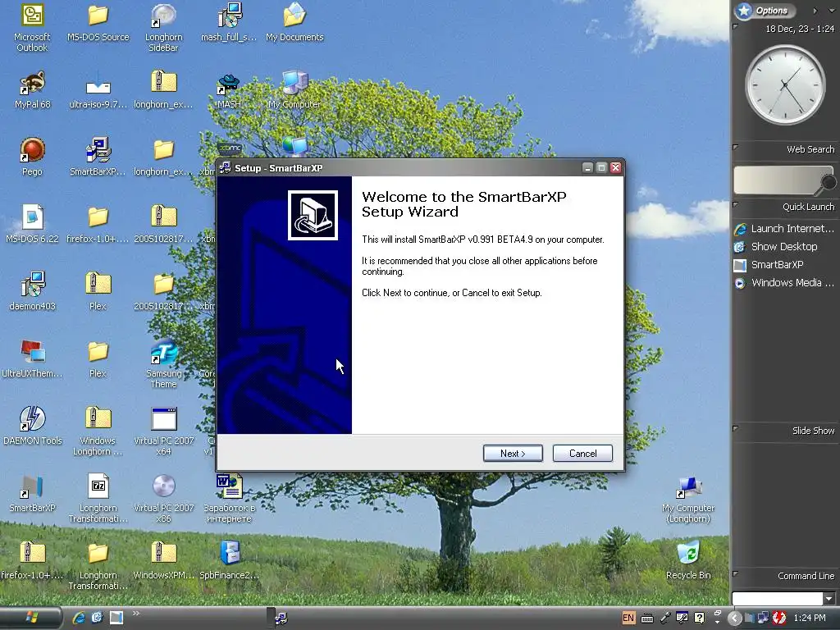Select the My Computer (Longhorn) shortcut
The image size is (840, 630).
688,500
